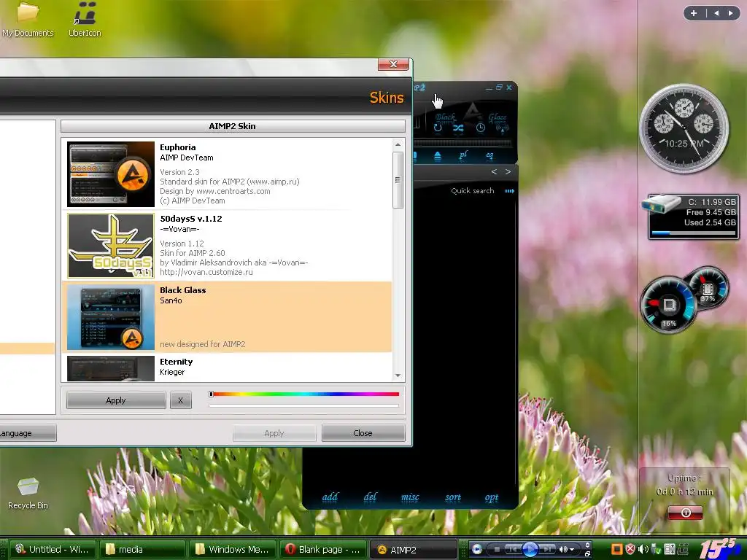Toggle the equalizer 'eq' button in AIMP2

click(x=489, y=155)
